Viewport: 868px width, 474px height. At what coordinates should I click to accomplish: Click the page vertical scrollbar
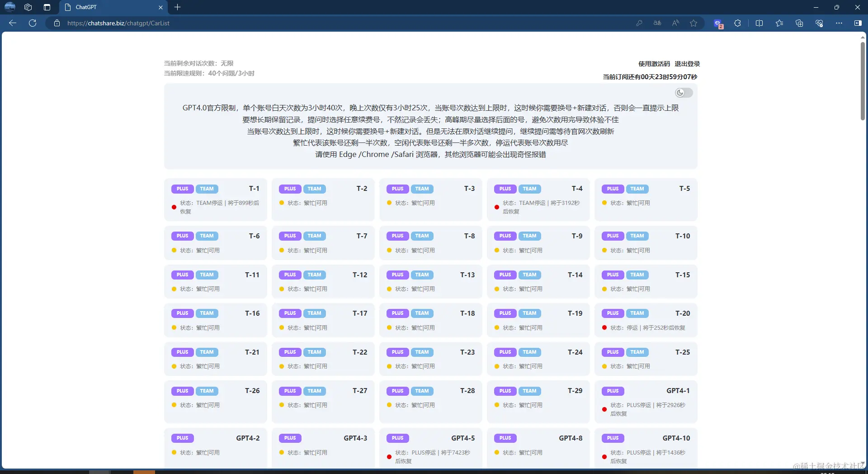863,81
